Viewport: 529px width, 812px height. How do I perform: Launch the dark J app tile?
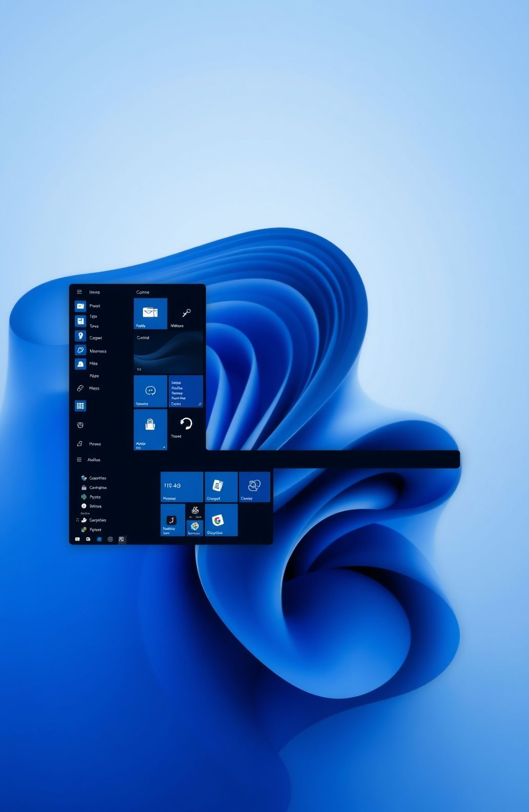172,520
